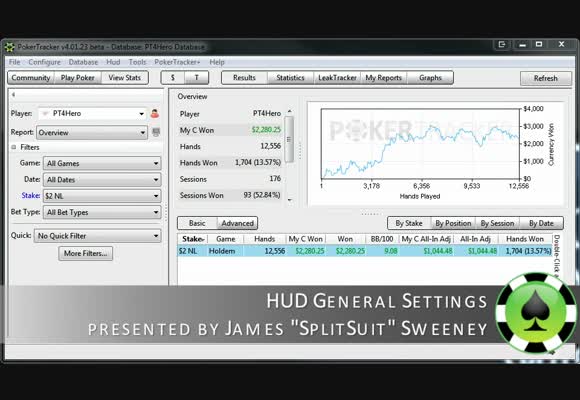Switch to the Community tab
Screen dimensions: 580x400
(x=31, y=78)
